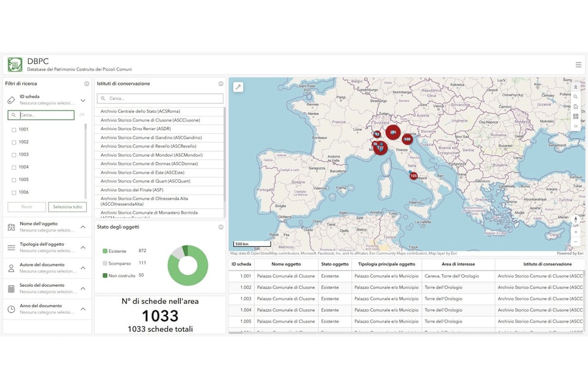This screenshot has width=588, height=392.
Task: Open the basemap gallery grid icon
Action: pos(576,116)
